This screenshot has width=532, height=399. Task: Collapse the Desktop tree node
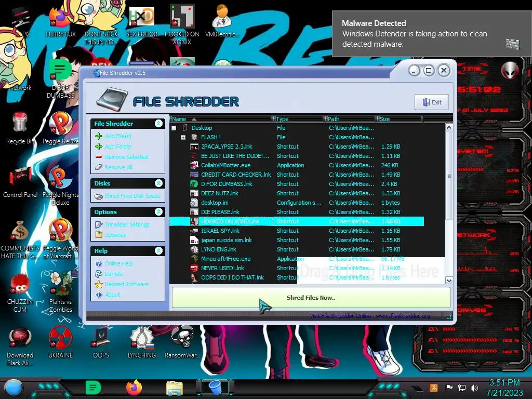click(174, 128)
